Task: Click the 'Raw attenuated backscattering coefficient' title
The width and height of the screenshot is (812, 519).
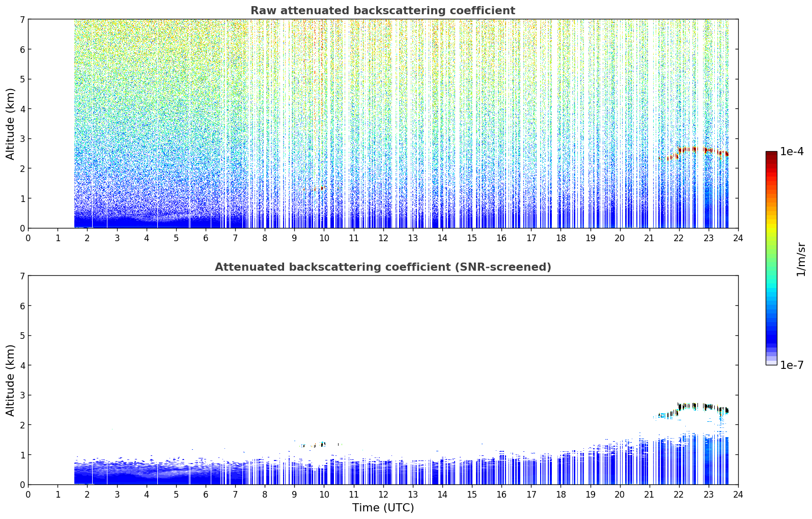Action: [x=383, y=11]
